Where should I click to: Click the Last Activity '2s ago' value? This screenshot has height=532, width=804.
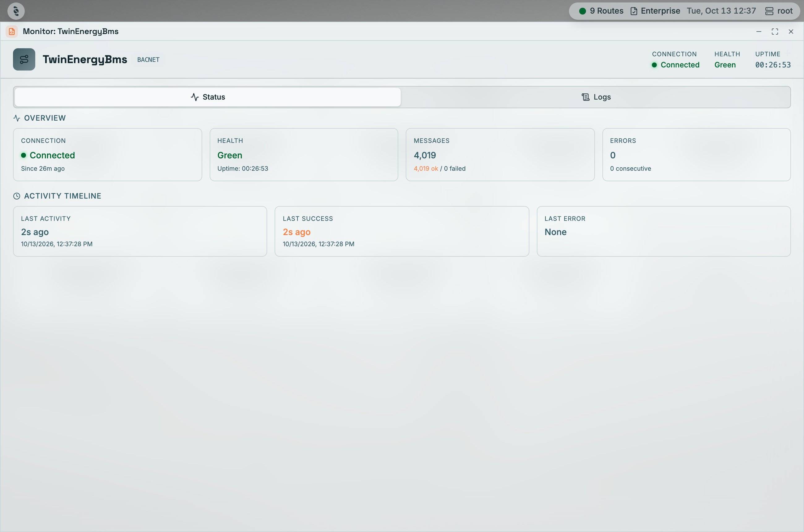coord(35,232)
